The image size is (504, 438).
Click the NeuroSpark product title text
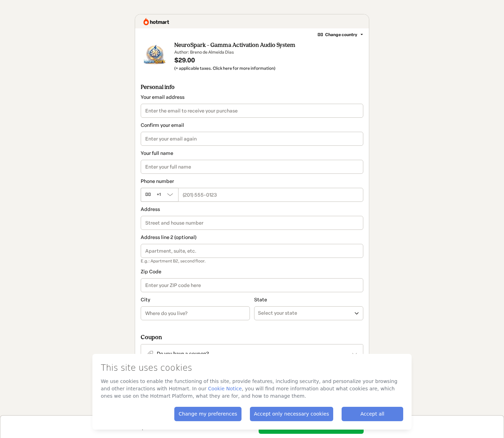tap(234, 45)
